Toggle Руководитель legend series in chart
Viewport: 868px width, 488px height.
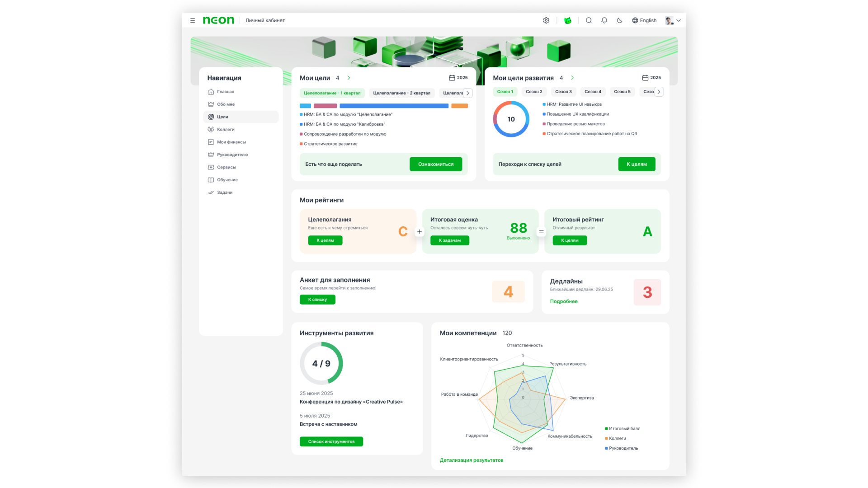623,448
